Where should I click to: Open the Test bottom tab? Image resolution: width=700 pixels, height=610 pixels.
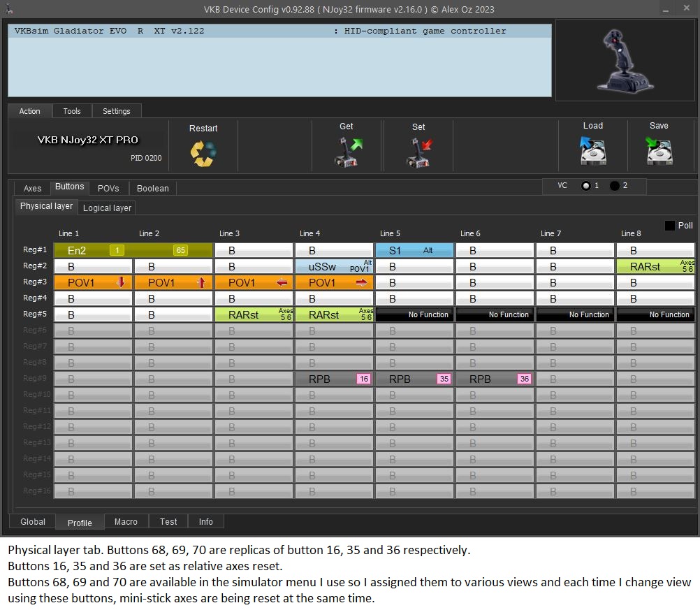pyautogui.click(x=168, y=521)
